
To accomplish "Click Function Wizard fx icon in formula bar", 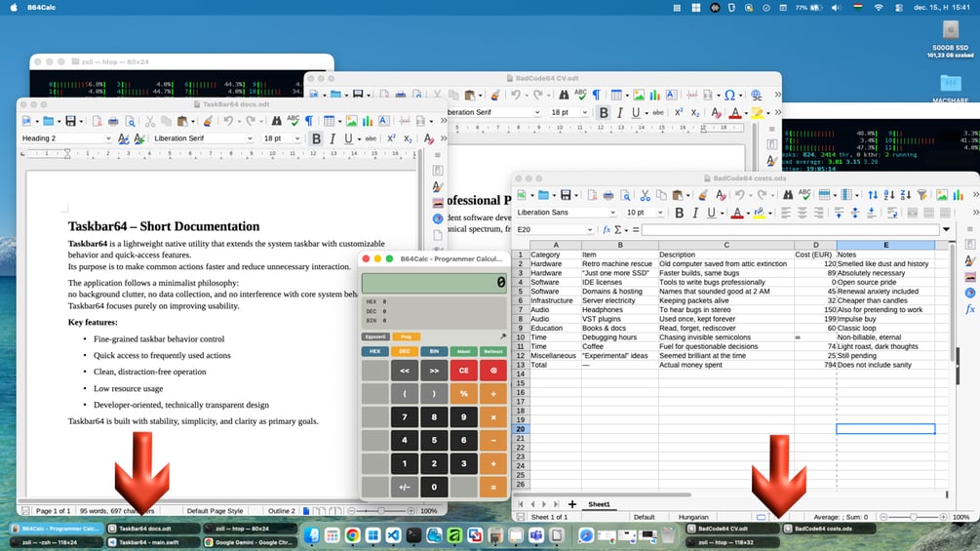I will [607, 229].
